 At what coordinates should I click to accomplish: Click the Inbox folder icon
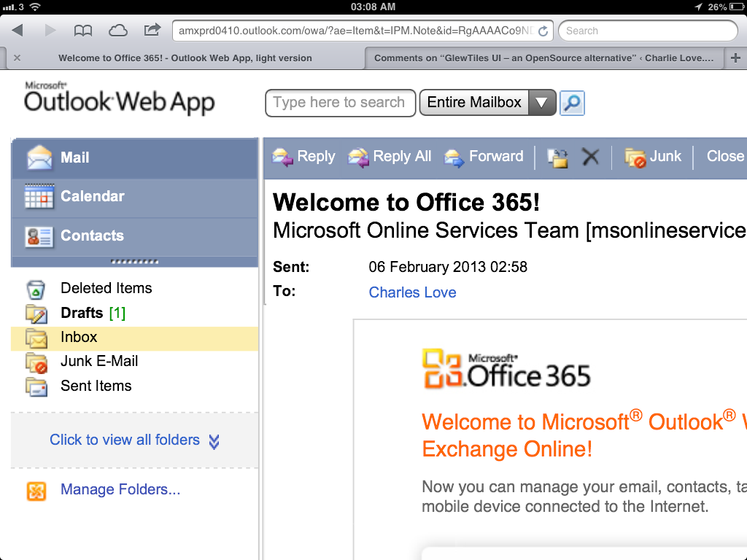36,338
